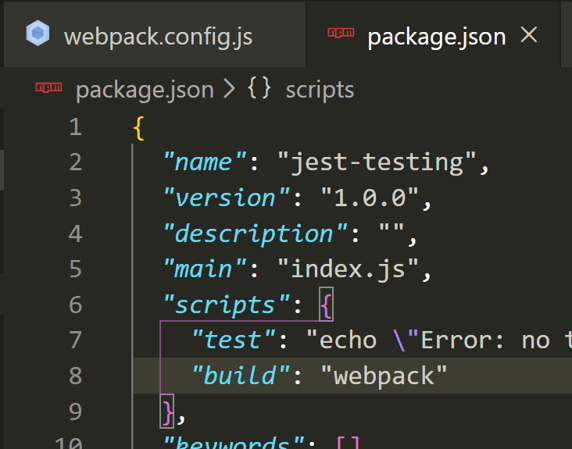Close the package.json tab

(529, 35)
